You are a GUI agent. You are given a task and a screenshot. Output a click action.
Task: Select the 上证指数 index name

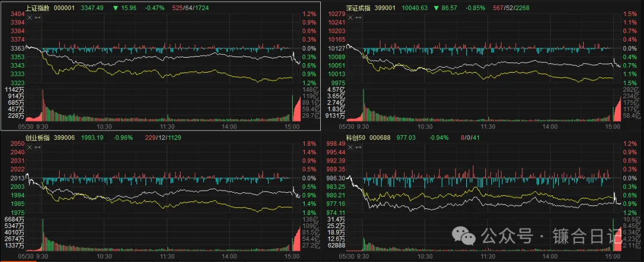pyautogui.click(x=38, y=7)
